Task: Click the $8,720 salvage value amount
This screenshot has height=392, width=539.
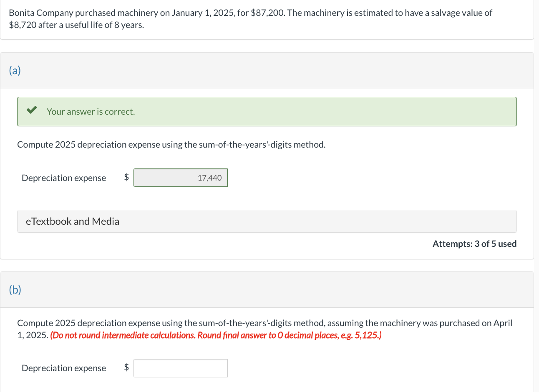Action: (x=23, y=25)
